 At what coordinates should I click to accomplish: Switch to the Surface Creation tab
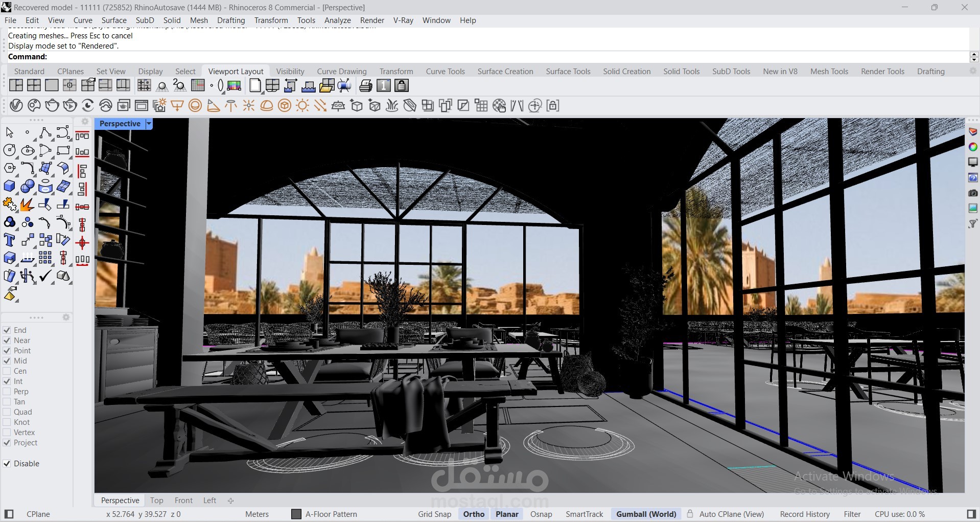(505, 72)
